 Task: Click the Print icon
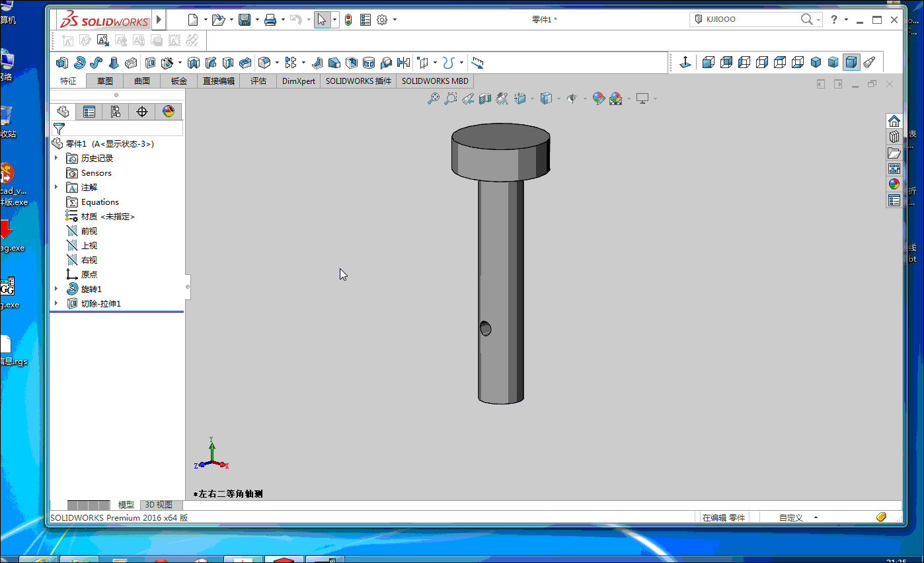point(270,20)
